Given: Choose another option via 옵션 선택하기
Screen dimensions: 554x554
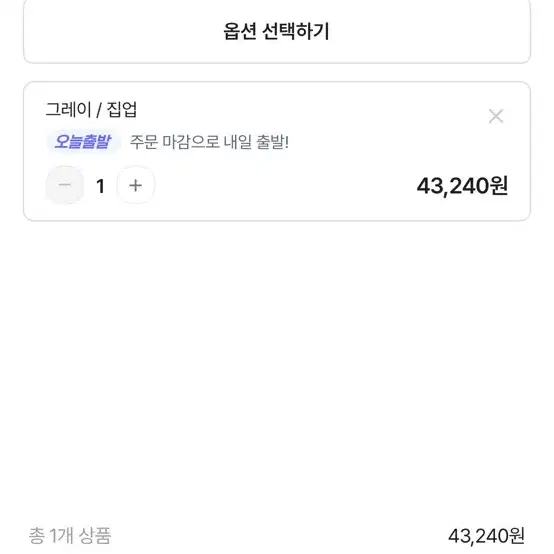Looking at the screenshot, I should 277,31.
